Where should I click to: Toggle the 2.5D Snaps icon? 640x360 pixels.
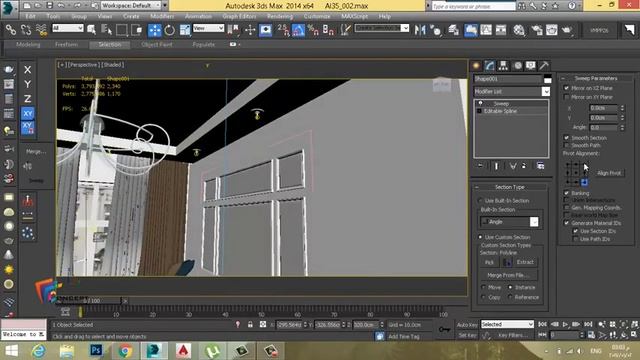(283, 30)
